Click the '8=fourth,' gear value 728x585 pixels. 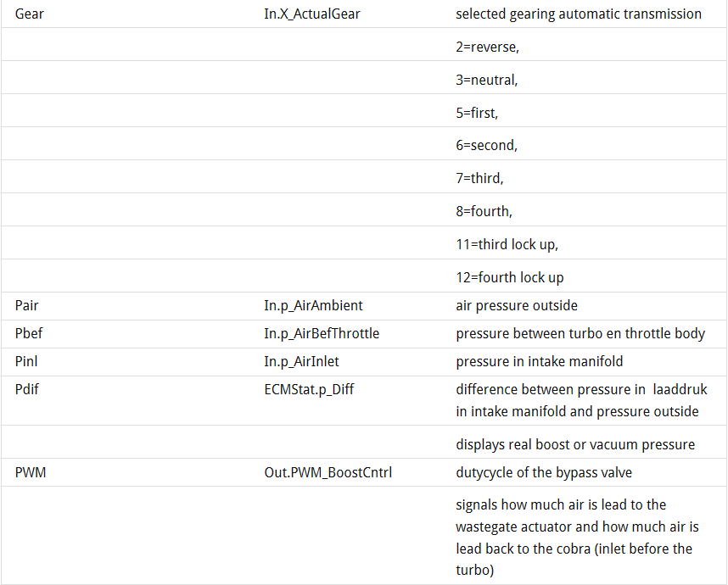tap(484, 211)
